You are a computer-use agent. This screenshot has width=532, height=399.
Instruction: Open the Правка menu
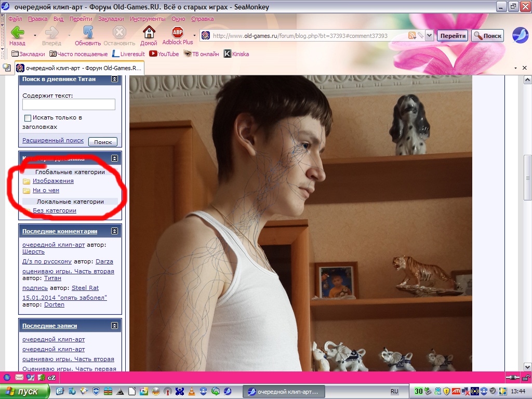37,19
